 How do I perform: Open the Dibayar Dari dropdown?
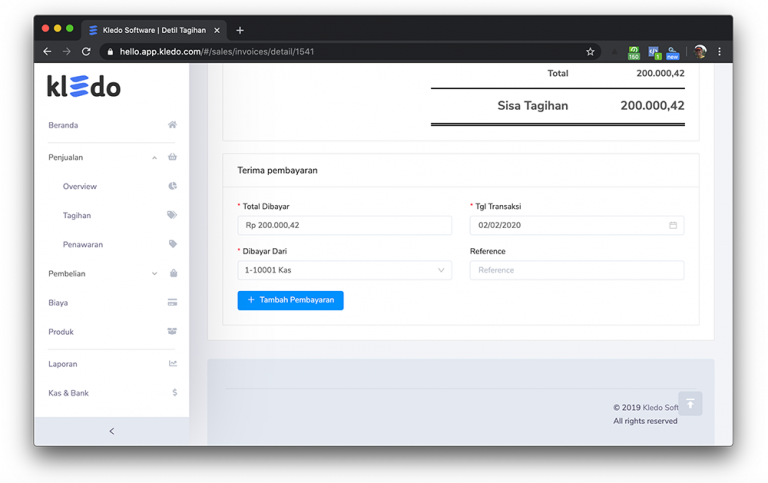[x=344, y=270]
